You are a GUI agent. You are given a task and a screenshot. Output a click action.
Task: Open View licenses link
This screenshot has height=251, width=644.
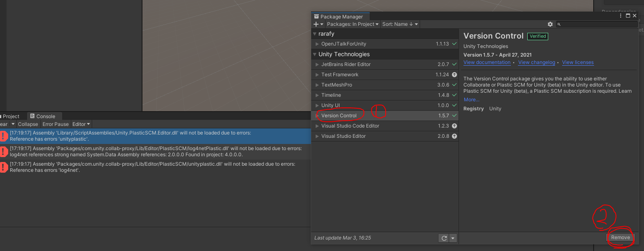578,62
